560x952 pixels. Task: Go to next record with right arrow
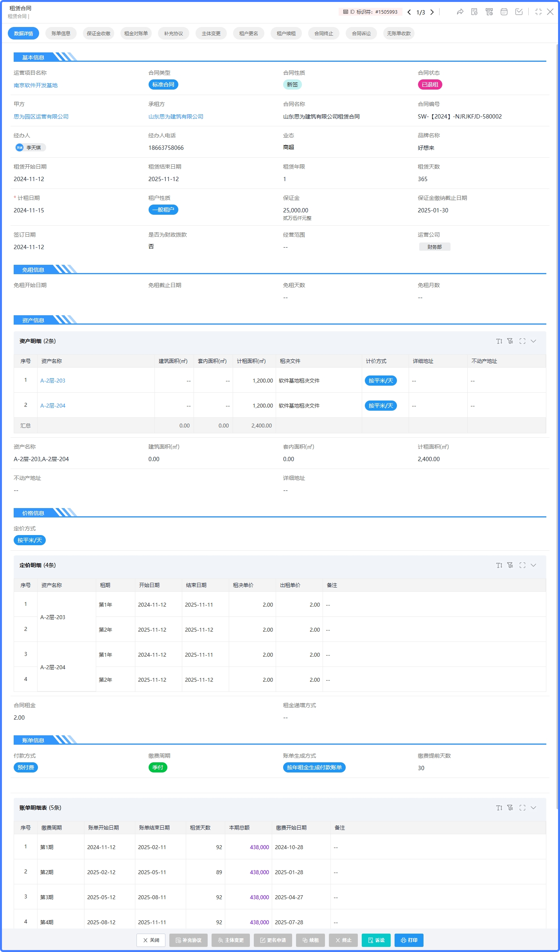tap(432, 12)
